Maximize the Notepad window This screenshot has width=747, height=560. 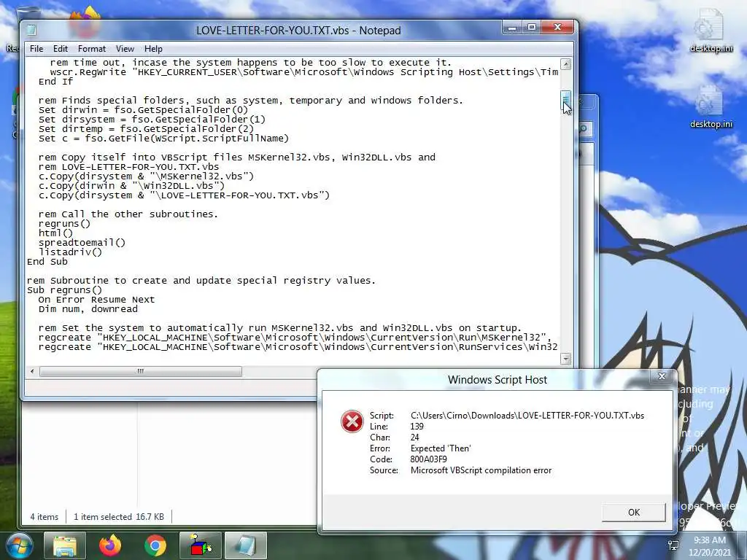click(532, 28)
